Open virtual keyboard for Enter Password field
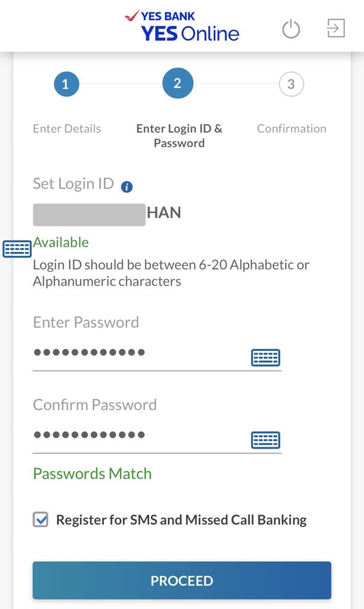364x609 pixels. (x=265, y=357)
